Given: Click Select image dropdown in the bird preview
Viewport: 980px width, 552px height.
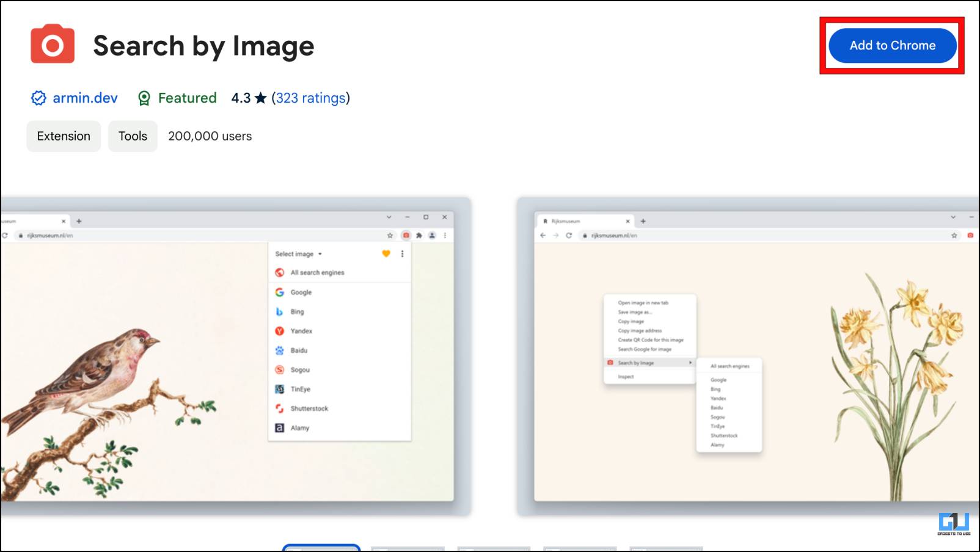Looking at the screenshot, I should tap(298, 254).
